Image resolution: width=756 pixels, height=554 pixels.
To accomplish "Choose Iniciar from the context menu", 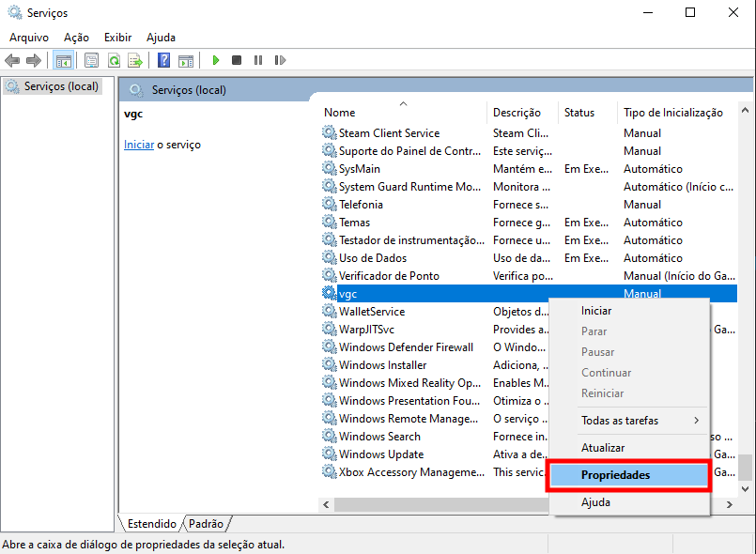I will point(596,311).
